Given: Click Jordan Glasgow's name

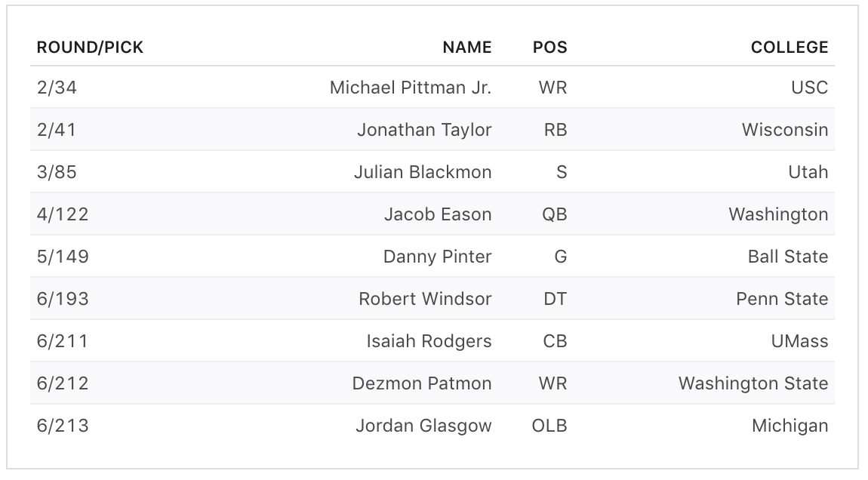Looking at the screenshot, I should [423, 426].
